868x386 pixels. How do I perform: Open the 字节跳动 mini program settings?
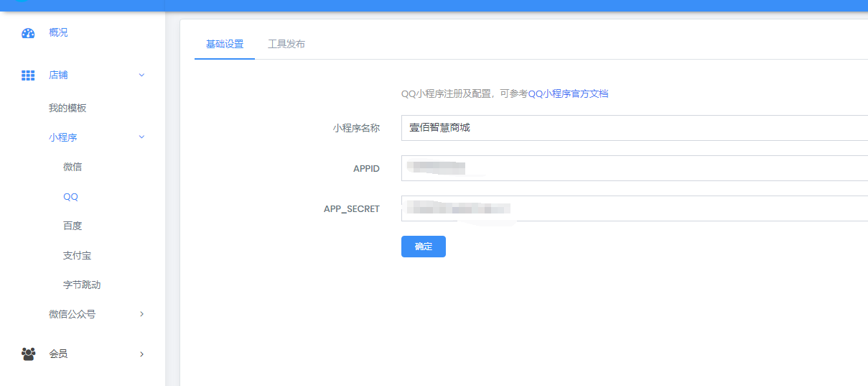(82, 285)
